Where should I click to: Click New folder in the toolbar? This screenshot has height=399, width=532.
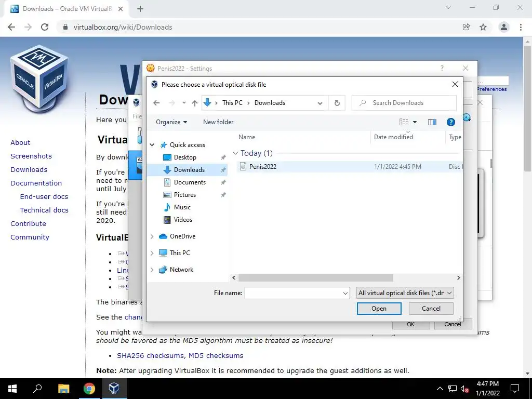[218, 122]
